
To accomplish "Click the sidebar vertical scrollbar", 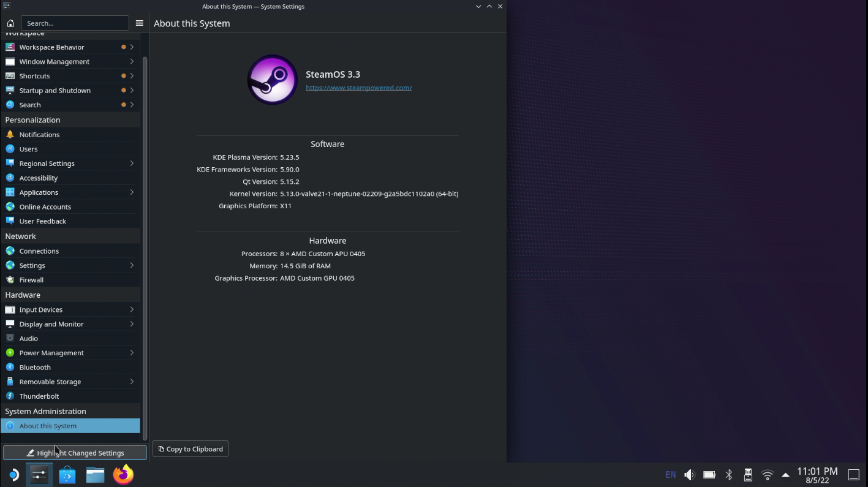I will (x=145, y=248).
